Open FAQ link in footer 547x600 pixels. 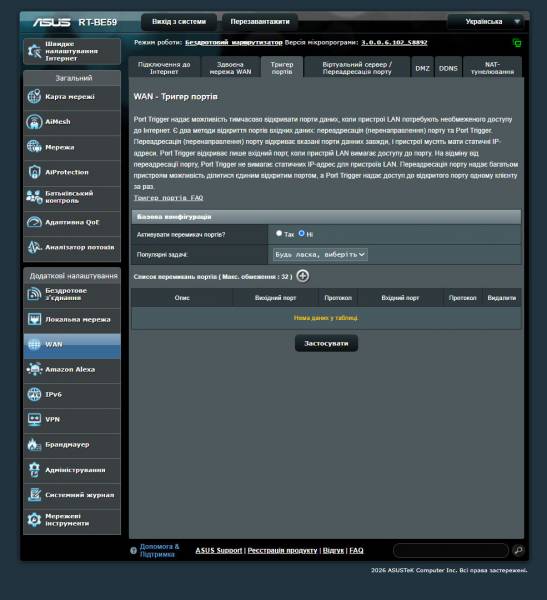(356, 550)
